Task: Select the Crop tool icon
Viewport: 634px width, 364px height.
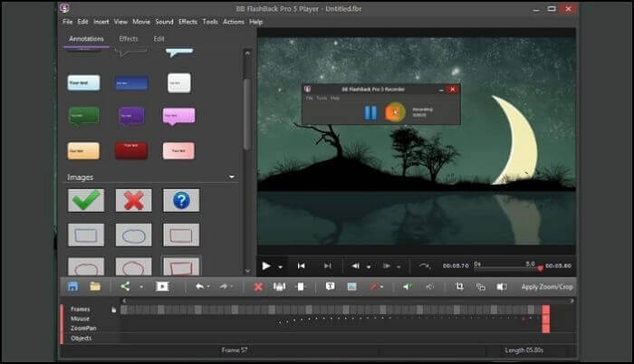Action: pos(459,286)
